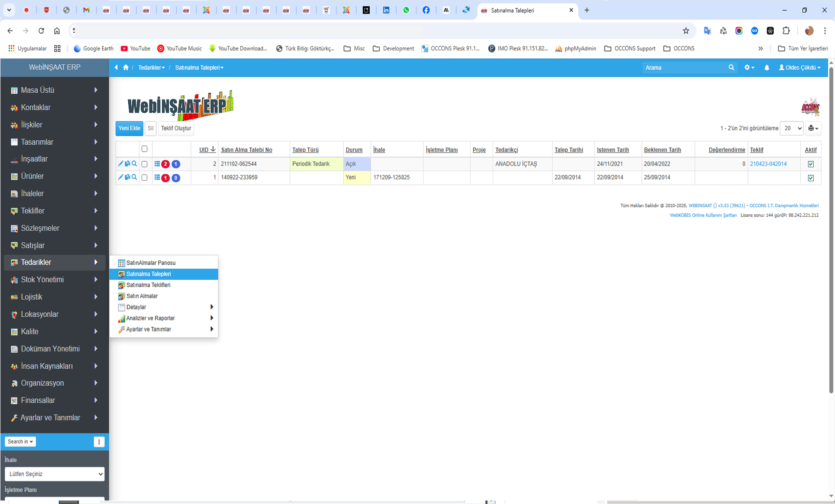Image resolution: width=835 pixels, height=504 pixels.
Task: Open Stok Yönetimi sidebar menu
Action: (55, 279)
